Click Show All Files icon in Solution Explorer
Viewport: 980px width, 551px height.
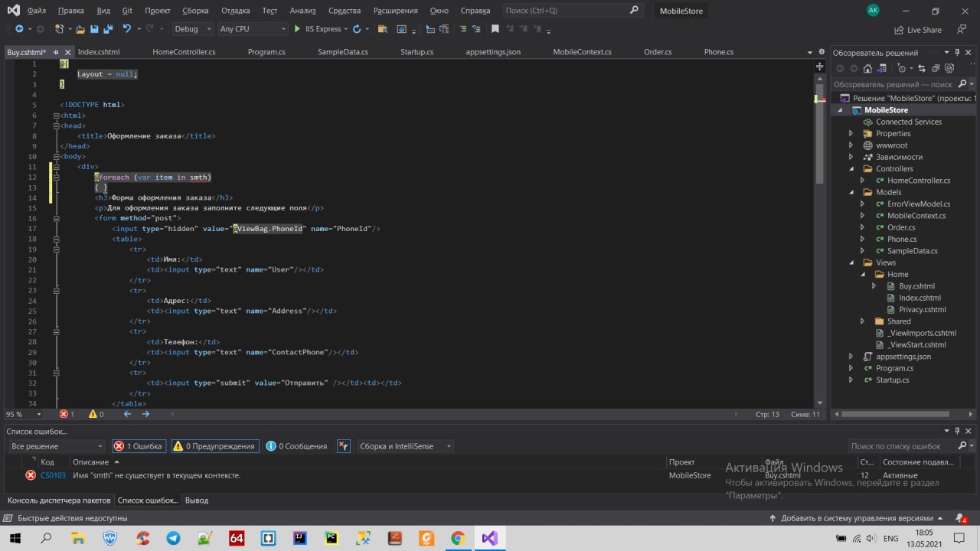(949, 68)
